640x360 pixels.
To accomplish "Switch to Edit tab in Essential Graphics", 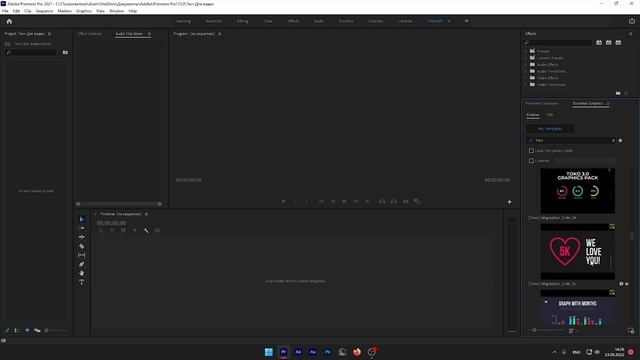I will (550, 115).
